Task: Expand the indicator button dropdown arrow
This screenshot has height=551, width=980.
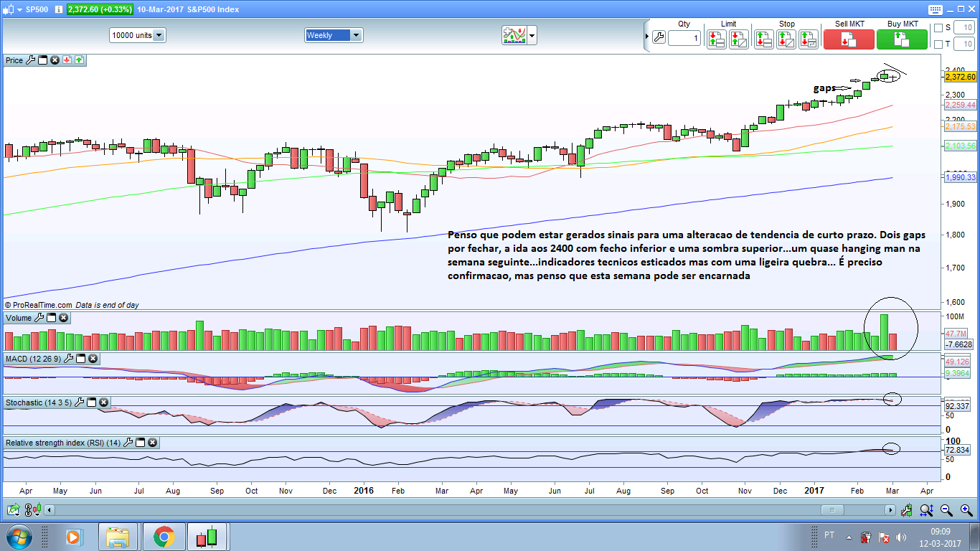Action: [532, 35]
